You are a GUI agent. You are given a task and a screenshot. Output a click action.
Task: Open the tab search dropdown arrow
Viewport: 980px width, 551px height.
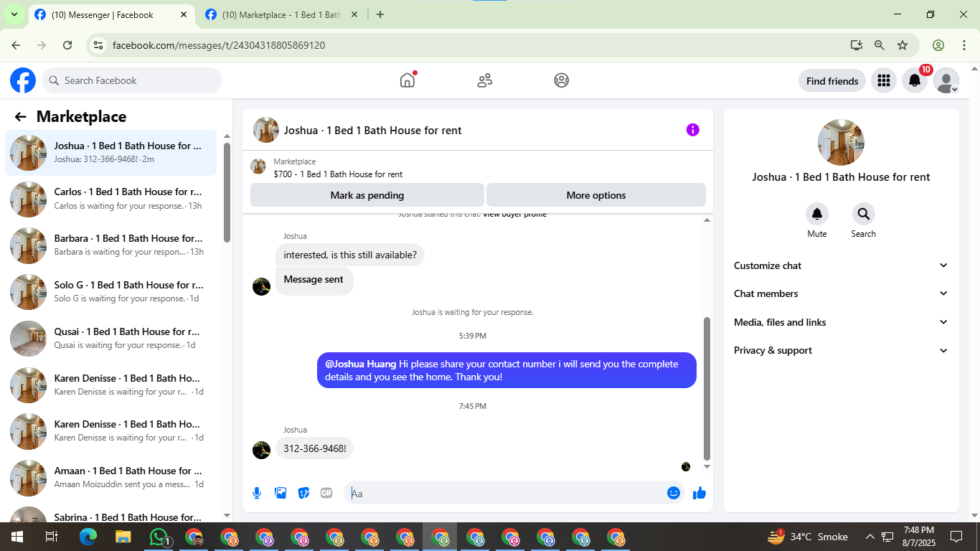14,14
